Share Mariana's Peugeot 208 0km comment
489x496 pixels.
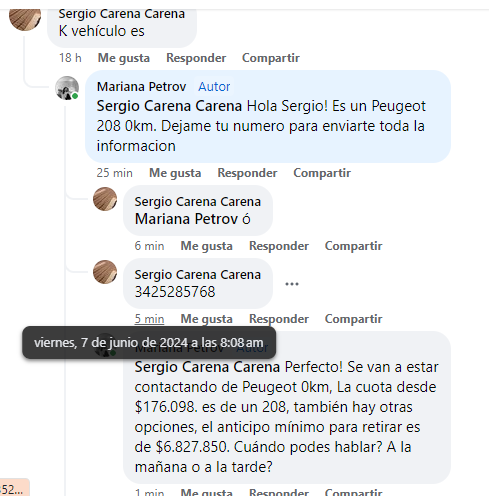click(x=322, y=173)
